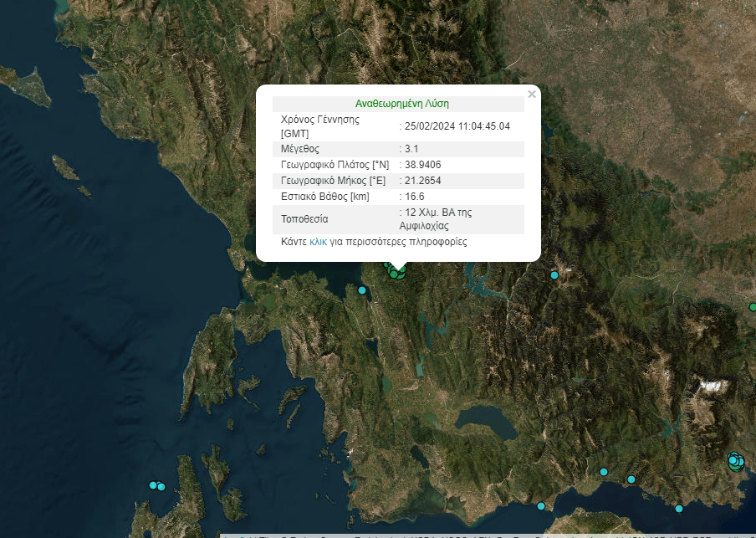This screenshot has height=538, width=756.
Task: Click the Αναθεωρημένη Λύση popup header
Action: coord(402,105)
